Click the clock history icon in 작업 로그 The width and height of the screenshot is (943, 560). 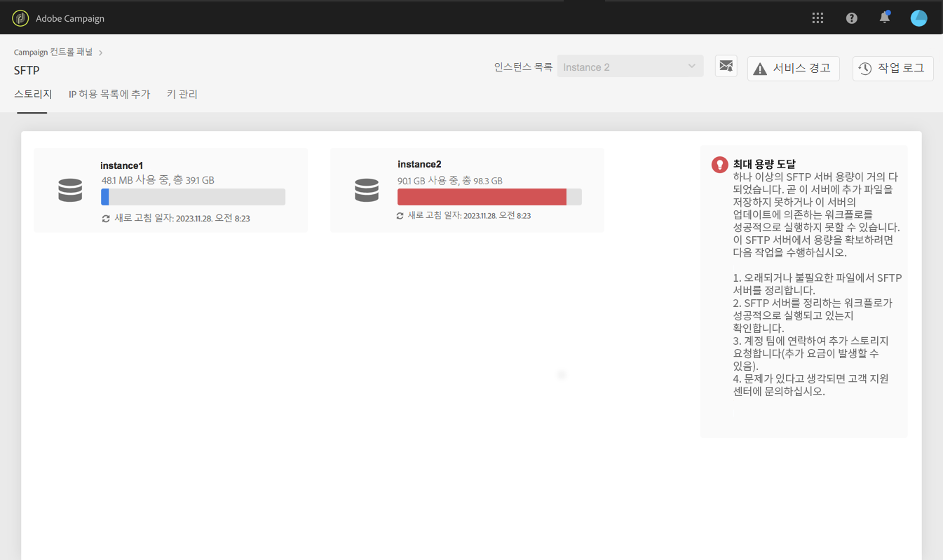[865, 69]
